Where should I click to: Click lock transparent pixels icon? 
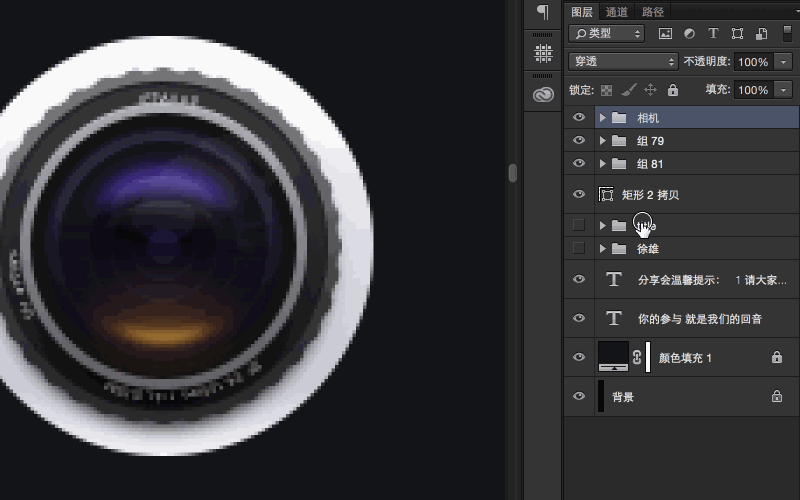[x=606, y=90]
